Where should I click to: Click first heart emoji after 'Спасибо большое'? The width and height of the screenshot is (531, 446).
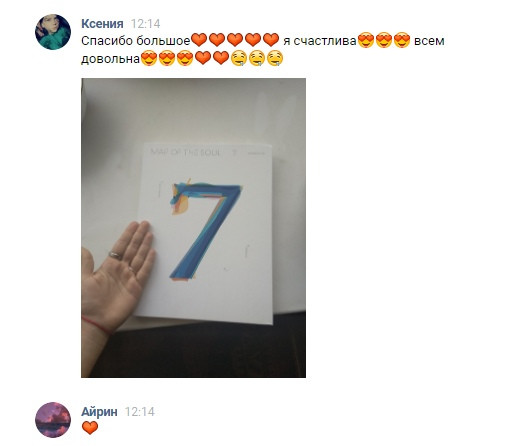(199, 40)
